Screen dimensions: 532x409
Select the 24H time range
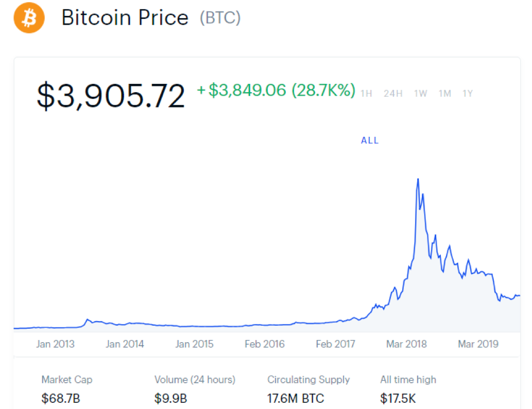[x=393, y=94]
